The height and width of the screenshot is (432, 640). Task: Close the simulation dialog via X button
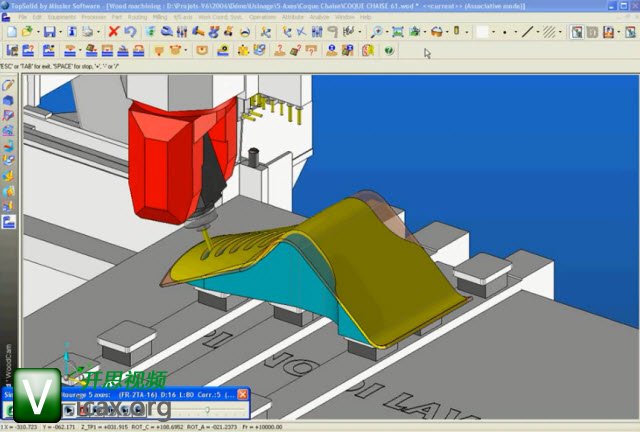coord(242,394)
